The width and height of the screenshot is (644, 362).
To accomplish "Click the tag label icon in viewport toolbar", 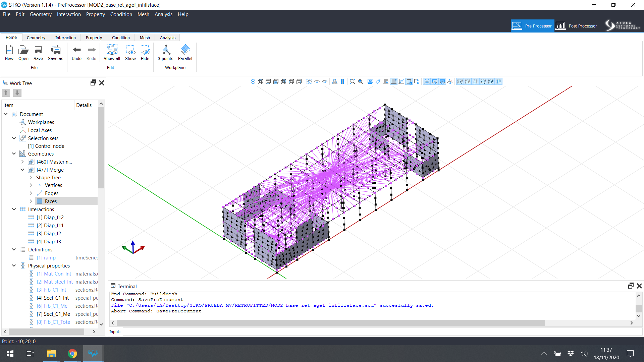I will (x=378, y=81).
